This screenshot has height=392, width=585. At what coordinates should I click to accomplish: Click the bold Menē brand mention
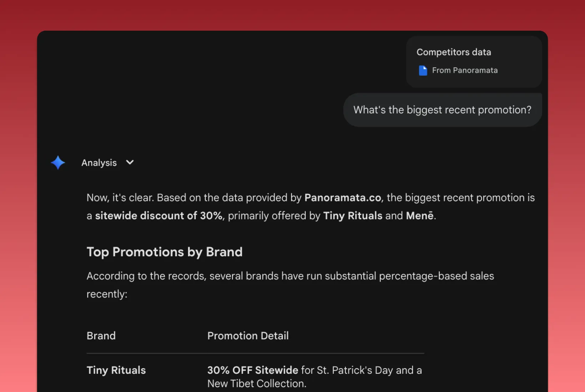(420, 216)
